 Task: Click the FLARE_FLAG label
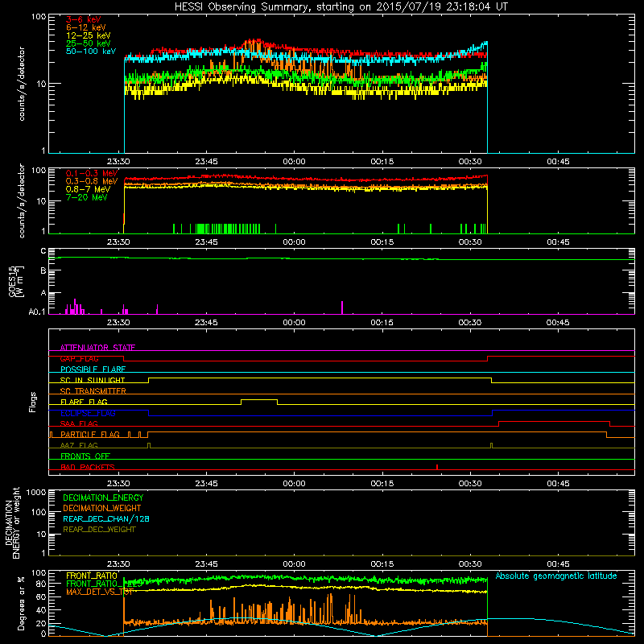84,402
